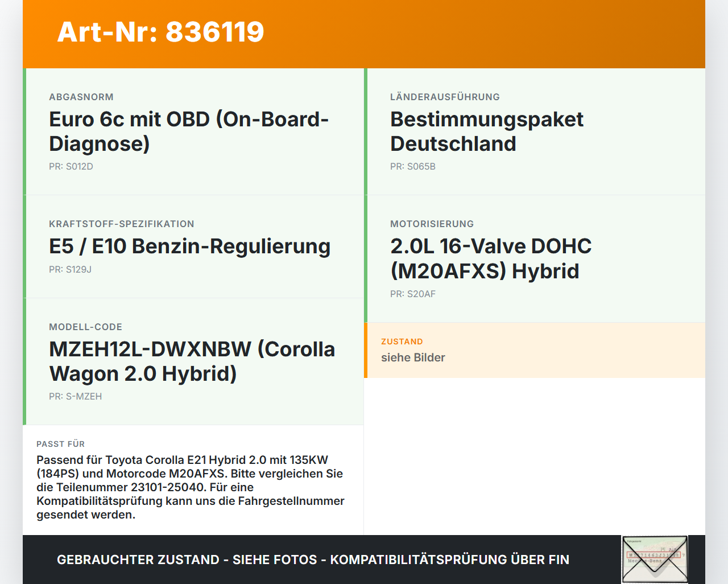728x584 pixels.
Task: Click the envelope VIN thumbnail image
Action: (x=655, y=560)
